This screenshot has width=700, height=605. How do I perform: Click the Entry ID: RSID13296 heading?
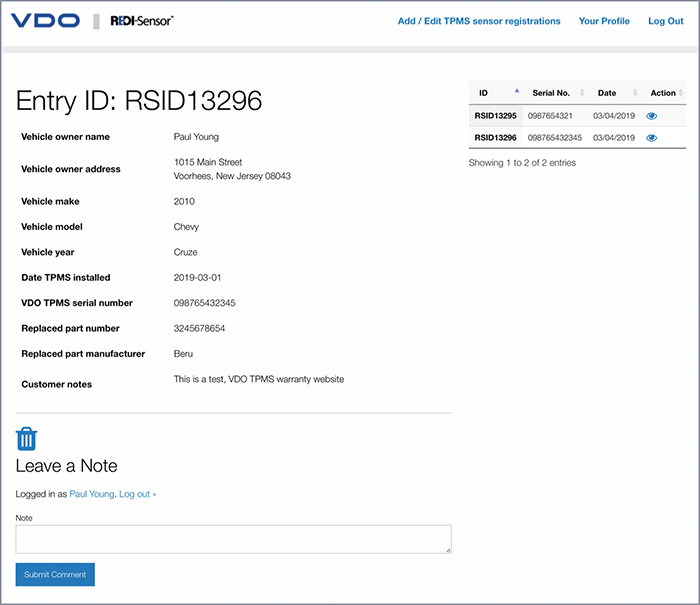pyautogui.click(x=139, y=100)
